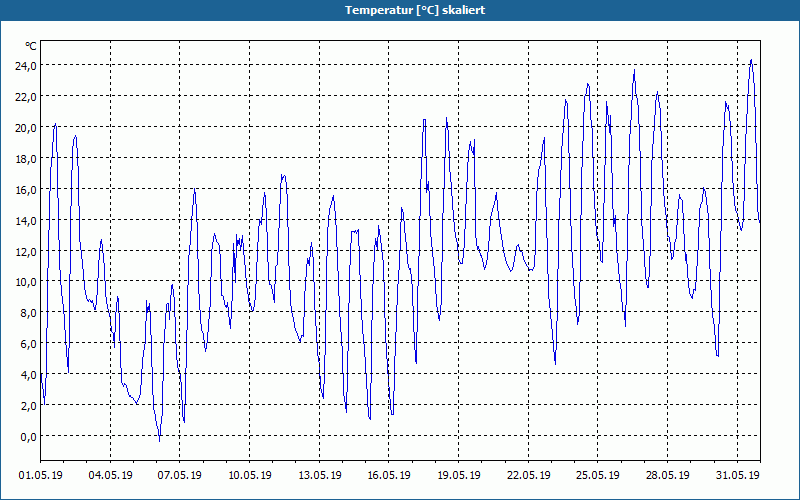Click the highest temperature peak above 24 near 31.05.19

751,60
